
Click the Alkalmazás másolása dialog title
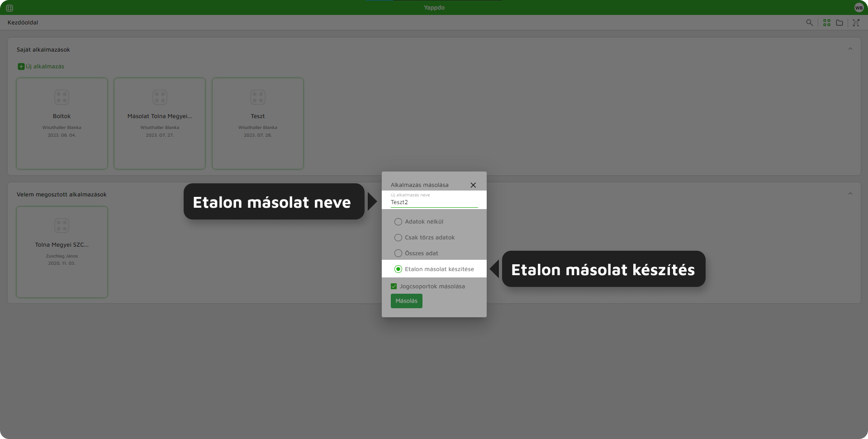point(420,185)
